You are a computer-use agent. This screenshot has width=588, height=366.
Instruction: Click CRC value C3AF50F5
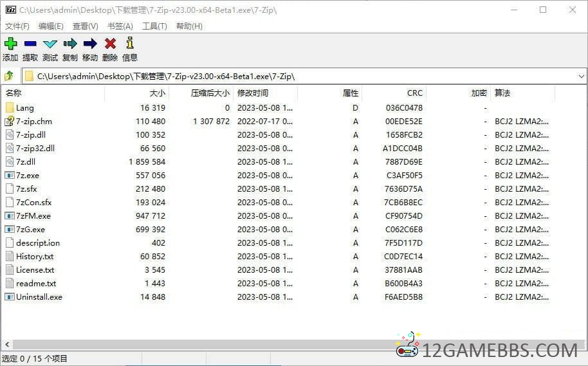[x=404, y=175]
